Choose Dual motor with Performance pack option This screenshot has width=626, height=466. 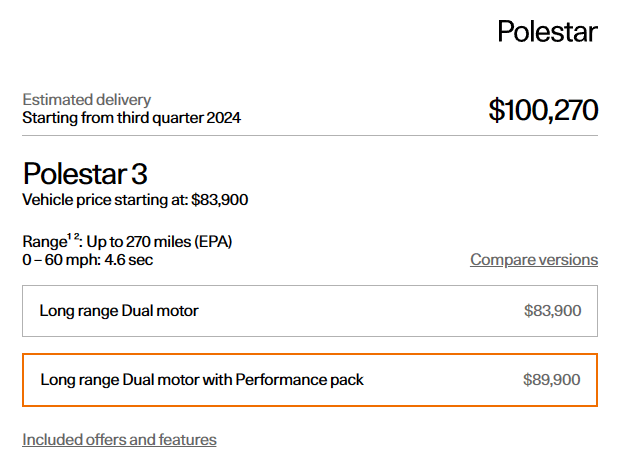[x=310, y=380]
